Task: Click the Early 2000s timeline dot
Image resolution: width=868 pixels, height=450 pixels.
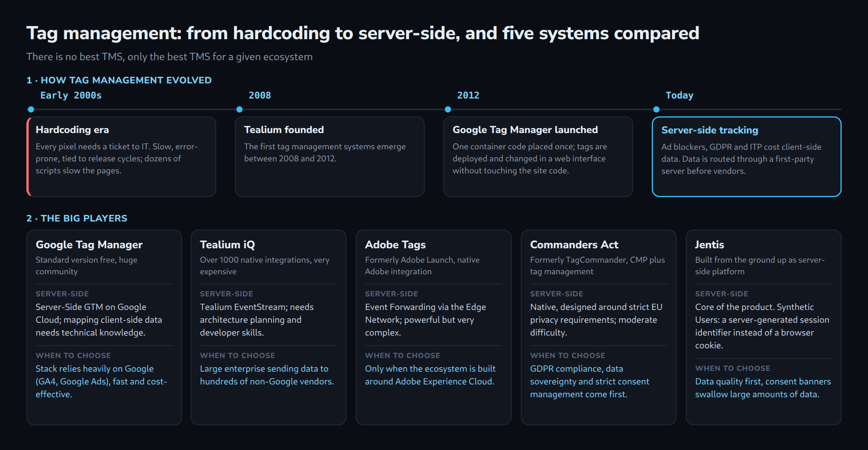Action: [x=31, y=109]
